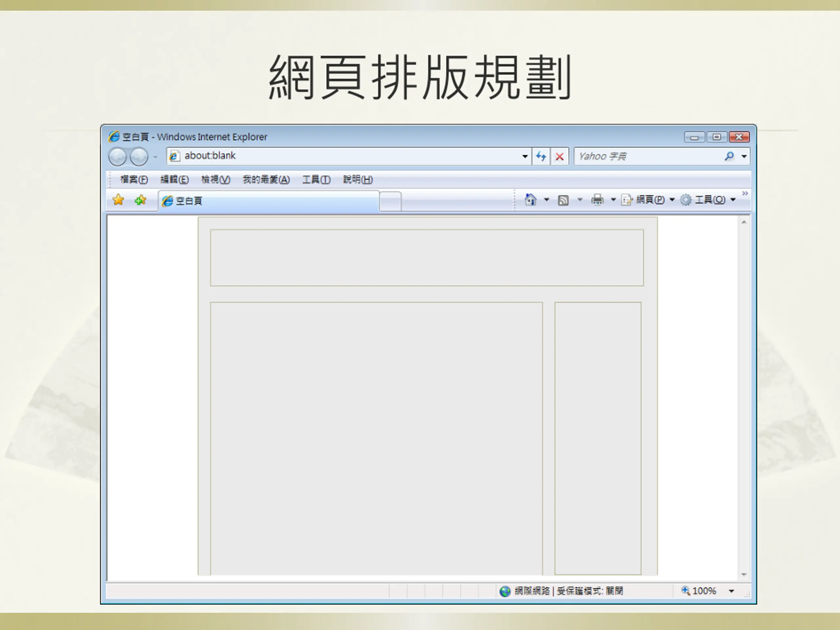
Task: Click the Add to Favorites icon
Action: coord(140,200)
